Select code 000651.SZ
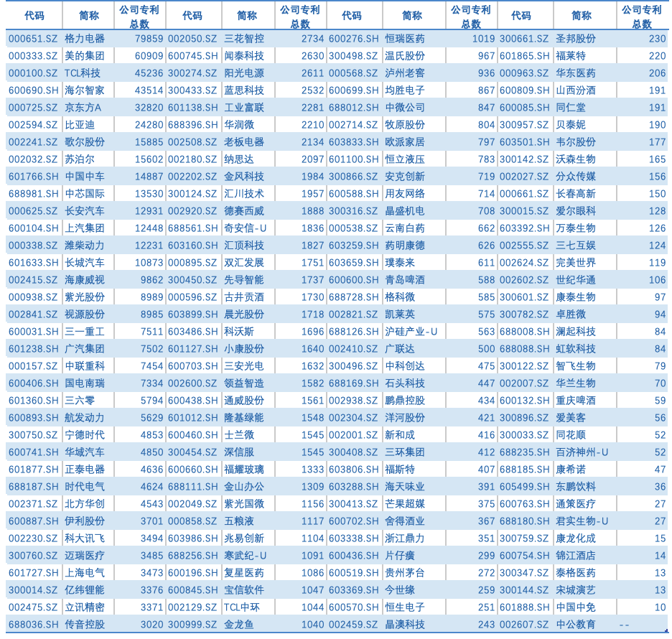Viewport: 672px width, 639px height. (x=33, y=39)
